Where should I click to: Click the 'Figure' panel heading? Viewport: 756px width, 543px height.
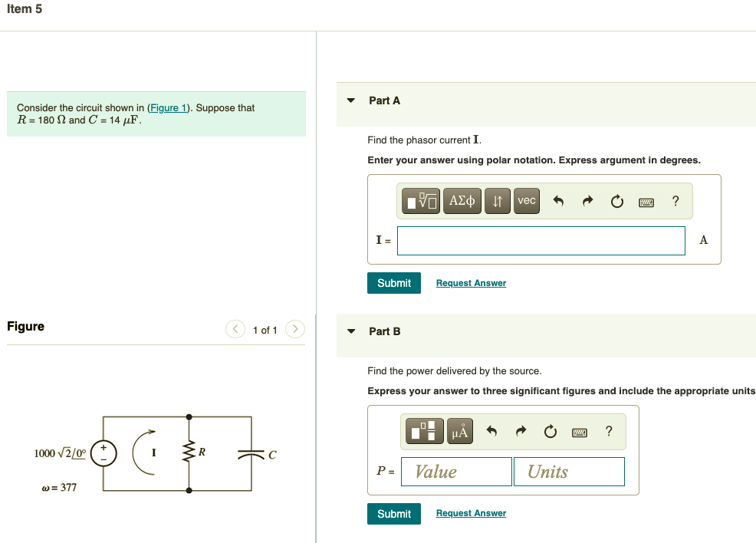(25, 327)
